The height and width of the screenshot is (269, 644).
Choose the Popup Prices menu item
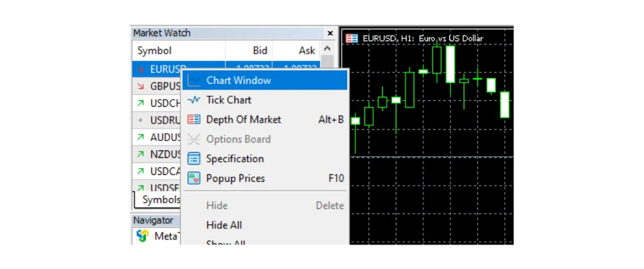[235, 178]
